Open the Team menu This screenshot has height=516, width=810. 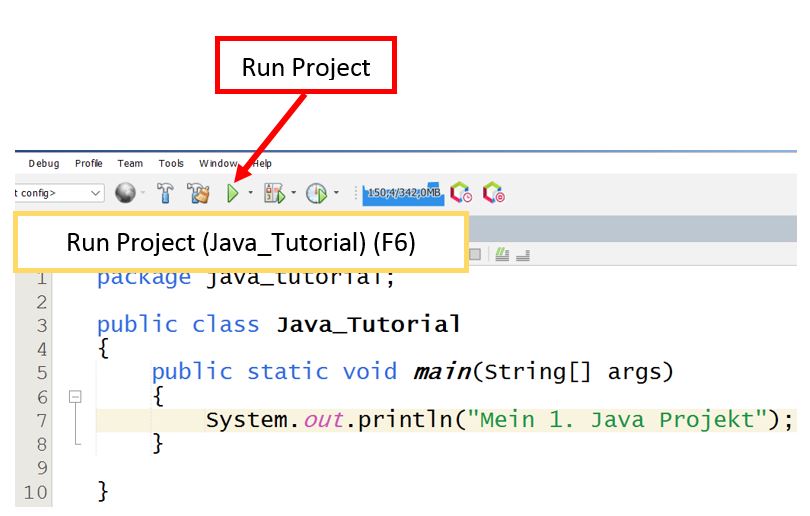pyautogui.click(x=130, y=164)
